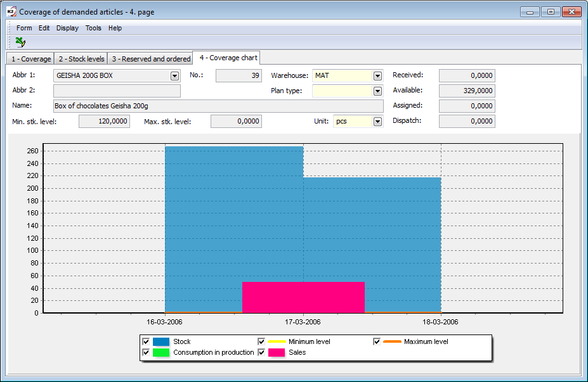Click the Stock legend label
Viewport: 588px width, 382px height.
click(182, 341)
